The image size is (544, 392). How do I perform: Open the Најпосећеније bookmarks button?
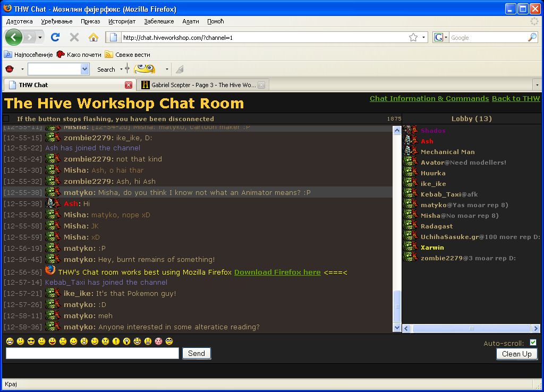(28, 55)
